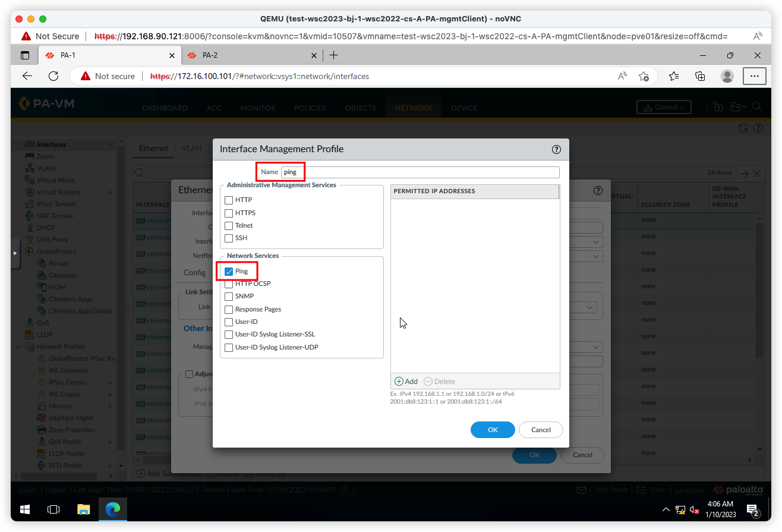Open the Ethernet tab

pyautogui.click(x=154, y=148)
